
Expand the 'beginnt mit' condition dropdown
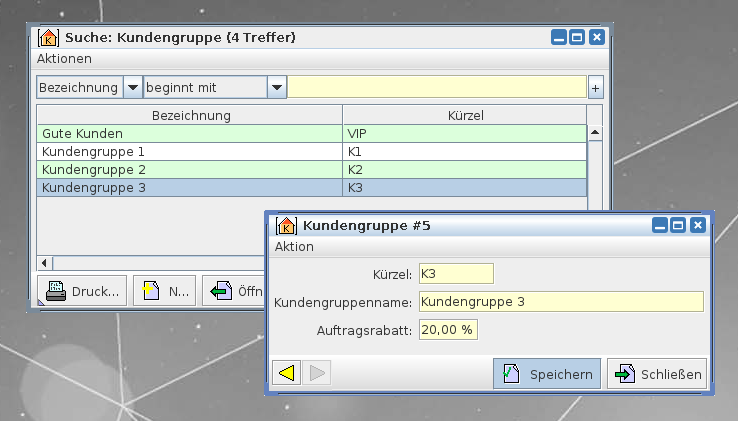coord(277,88)
